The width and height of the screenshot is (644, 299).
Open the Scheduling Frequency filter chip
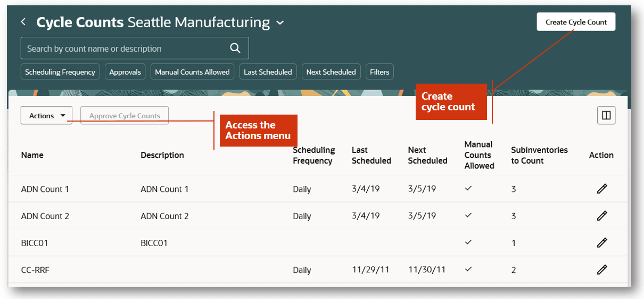coord(60,72)
